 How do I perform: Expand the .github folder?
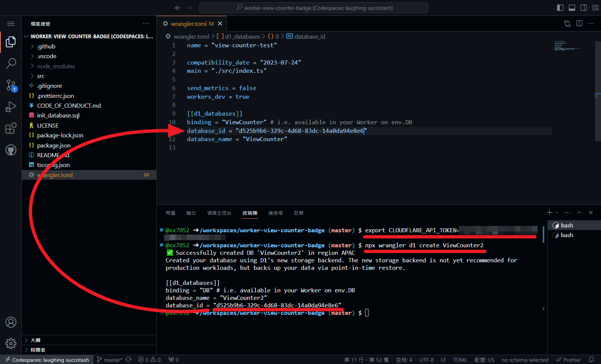tap(46, 47)
